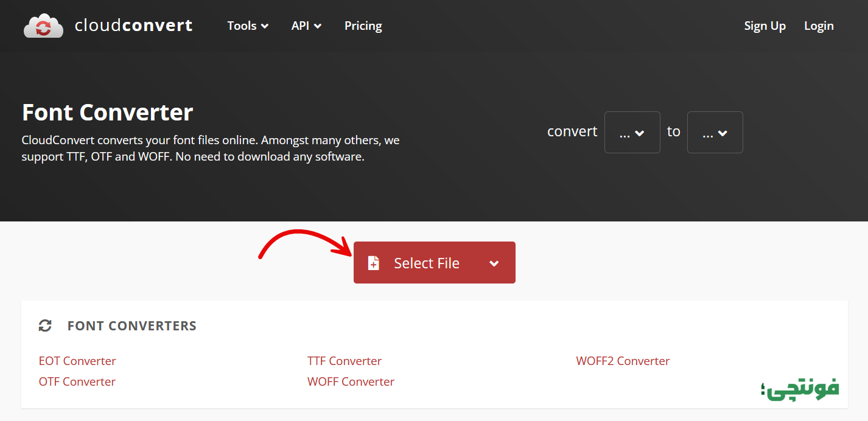Open the OTF Converter link
Viewport: 868px width, 421px height.
(x=77, y=381)
